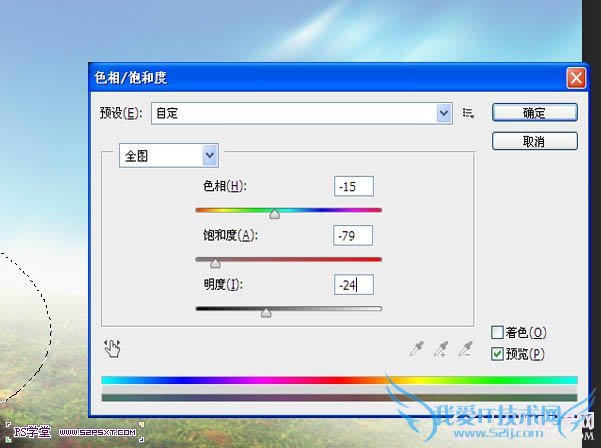Focus the 明度 value field showing -24

click(x=354, y=285)
